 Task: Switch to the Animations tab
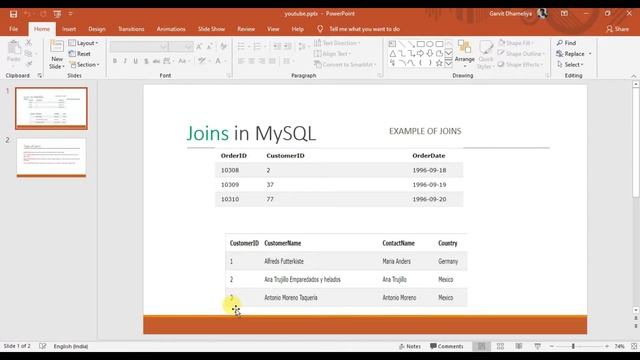click(171, 29)
